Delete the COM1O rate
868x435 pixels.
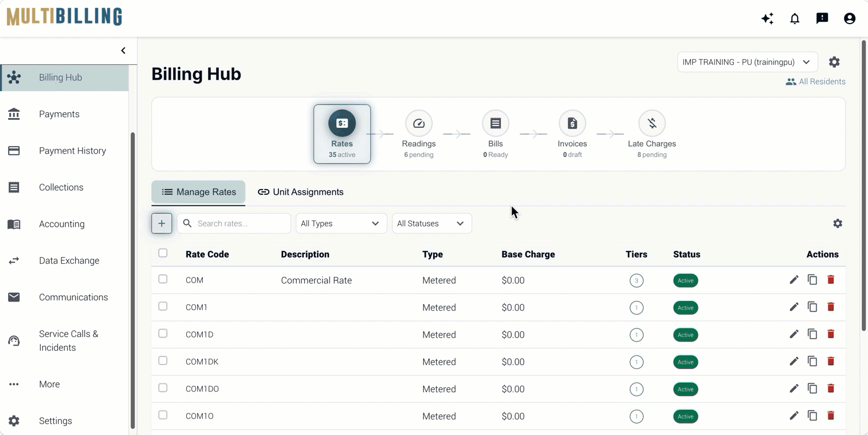(831, 416)
